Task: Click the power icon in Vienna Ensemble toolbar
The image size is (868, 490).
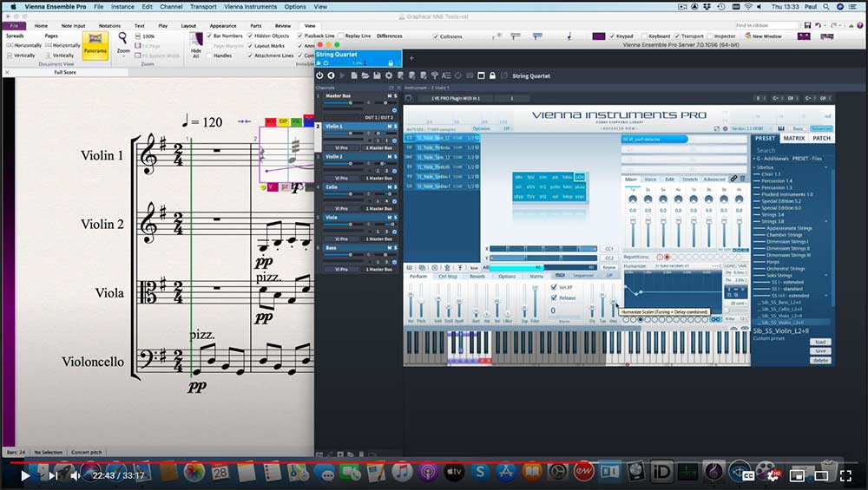Action: 319,75
